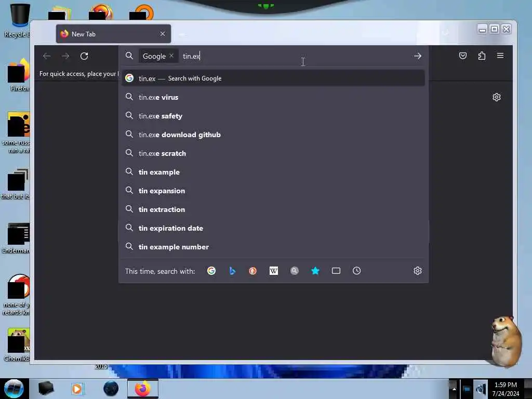Click the Firefox Back arrow button
The width and height of the screenshot is (532, 399).
(x=47, y=56)
